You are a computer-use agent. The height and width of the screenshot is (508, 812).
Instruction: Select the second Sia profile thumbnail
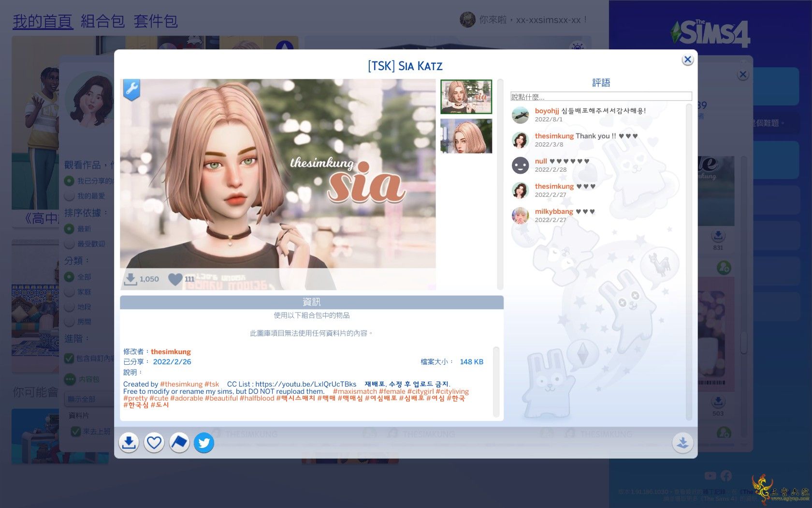466,136
